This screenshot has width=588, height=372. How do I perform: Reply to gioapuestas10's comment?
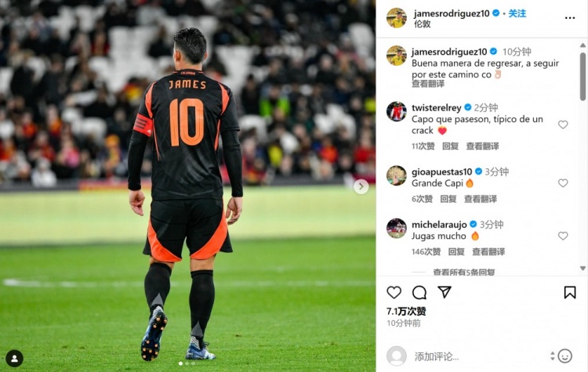point(448,199)
